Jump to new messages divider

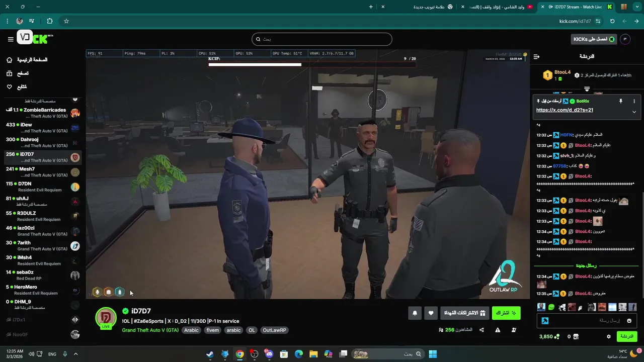586,265
